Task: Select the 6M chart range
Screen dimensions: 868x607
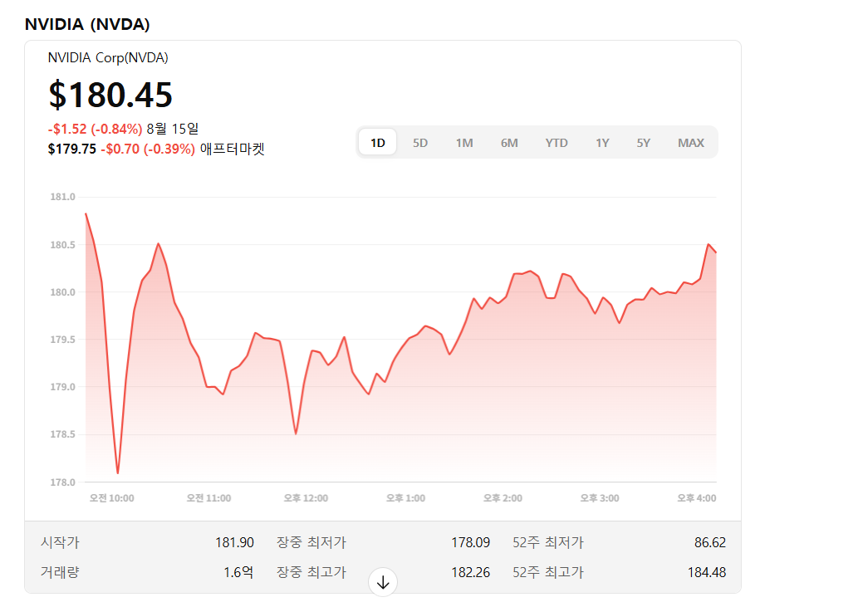Action: pos(509,143)
